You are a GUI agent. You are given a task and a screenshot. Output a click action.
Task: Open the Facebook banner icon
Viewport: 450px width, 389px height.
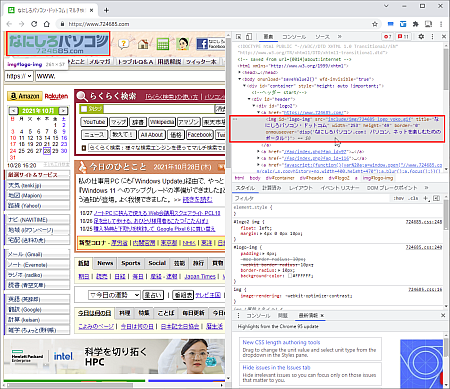tap(211, 44)
